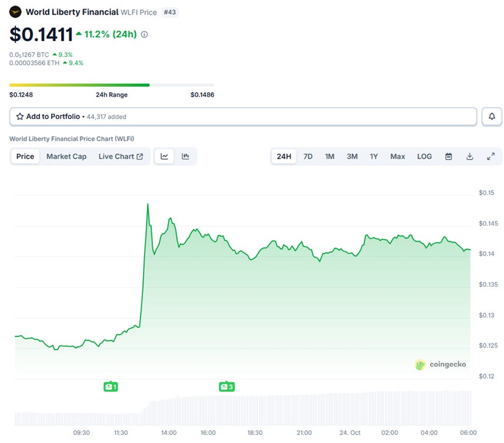Viewport: 504px width, 443px height.
Task: Click the World Liberty Financial coin logo
Action: [x=15, y=12]
